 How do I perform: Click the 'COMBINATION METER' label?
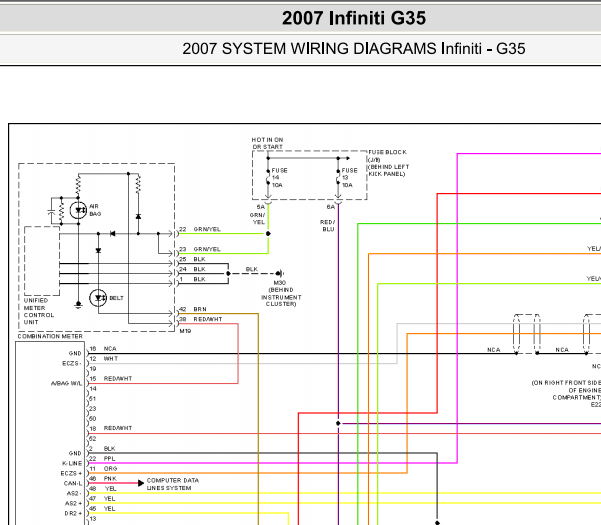[x=50, y=336]
